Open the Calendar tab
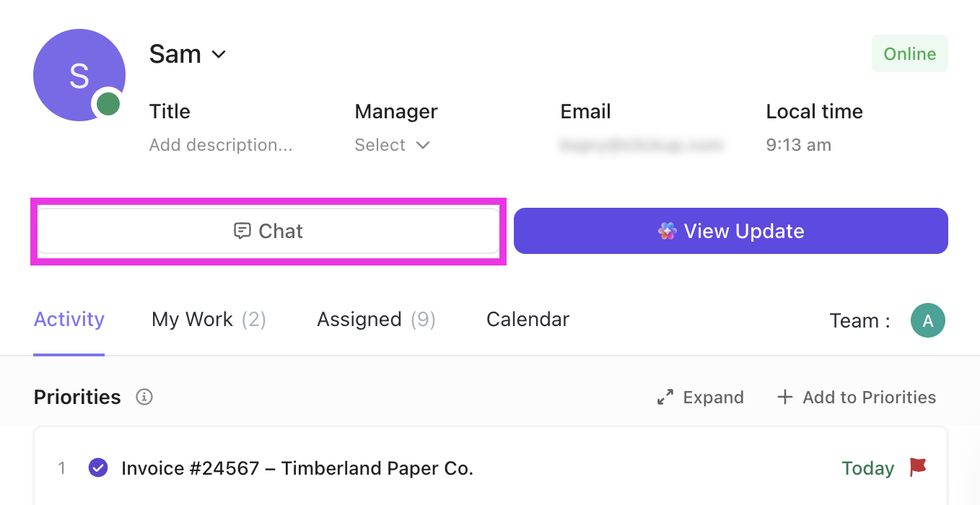This screenshot has height=505, width=980. tap(528, 320)
